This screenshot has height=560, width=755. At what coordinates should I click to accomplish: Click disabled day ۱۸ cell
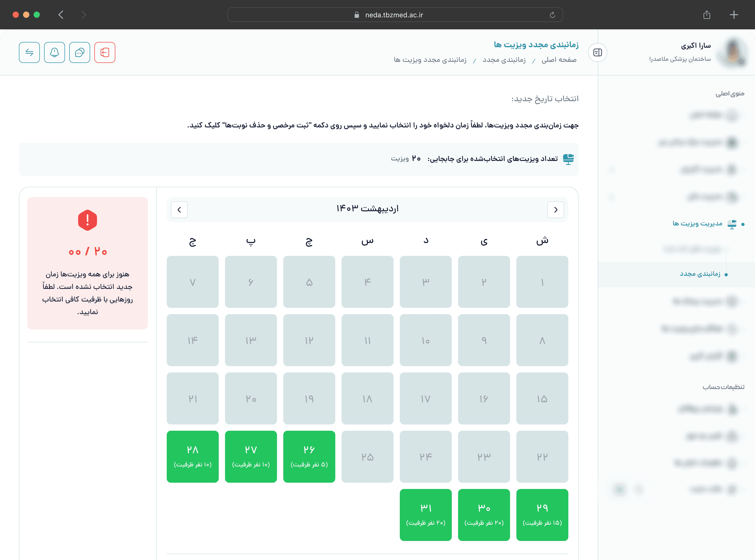(x=367, y=398)
